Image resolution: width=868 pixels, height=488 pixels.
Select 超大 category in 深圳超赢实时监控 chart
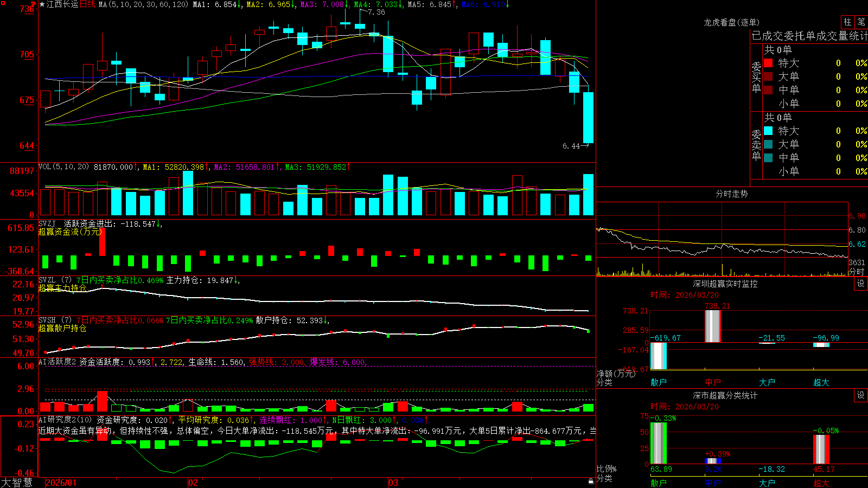pyautogui.click(x=821, y=382)
